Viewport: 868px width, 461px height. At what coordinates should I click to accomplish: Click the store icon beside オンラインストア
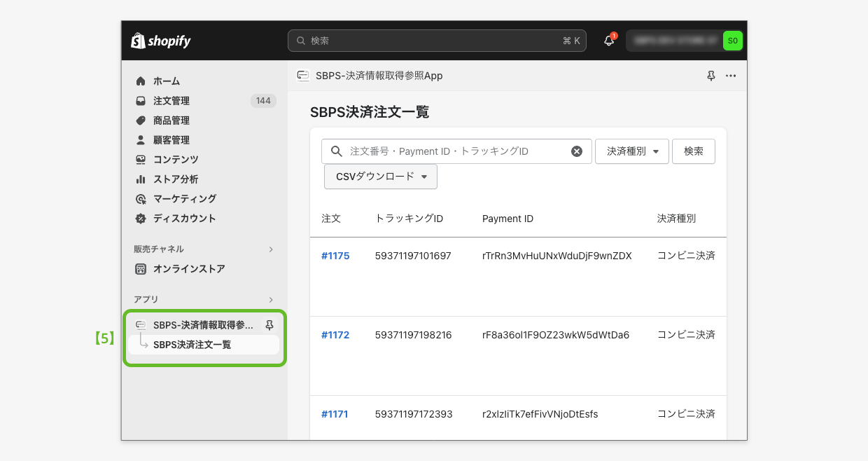[x=141, y=269]
